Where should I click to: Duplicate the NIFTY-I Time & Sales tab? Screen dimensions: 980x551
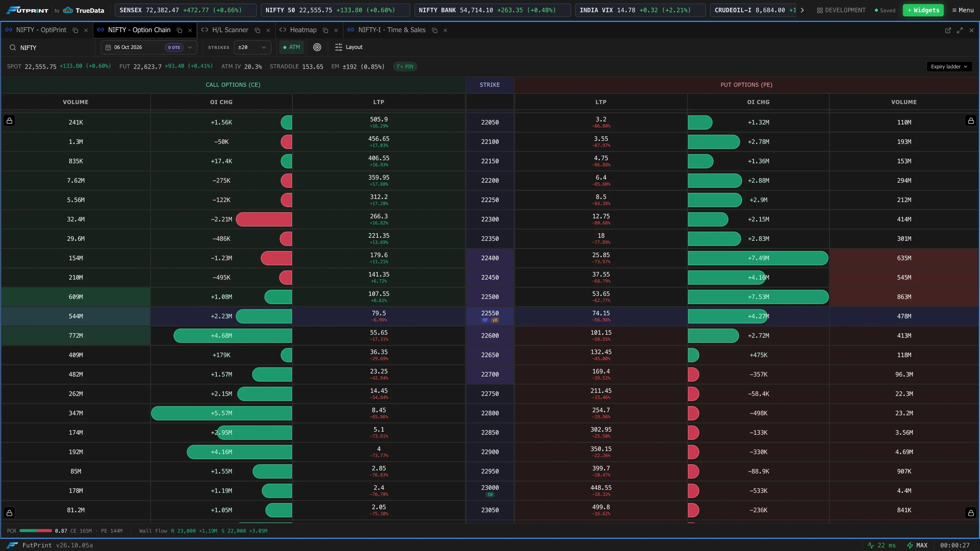point(435,30)
